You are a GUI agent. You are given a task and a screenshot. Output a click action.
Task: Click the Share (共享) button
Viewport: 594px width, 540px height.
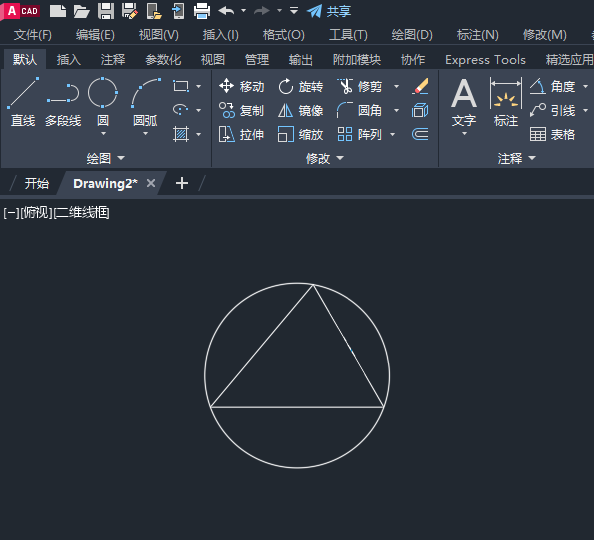coord(329,11)
